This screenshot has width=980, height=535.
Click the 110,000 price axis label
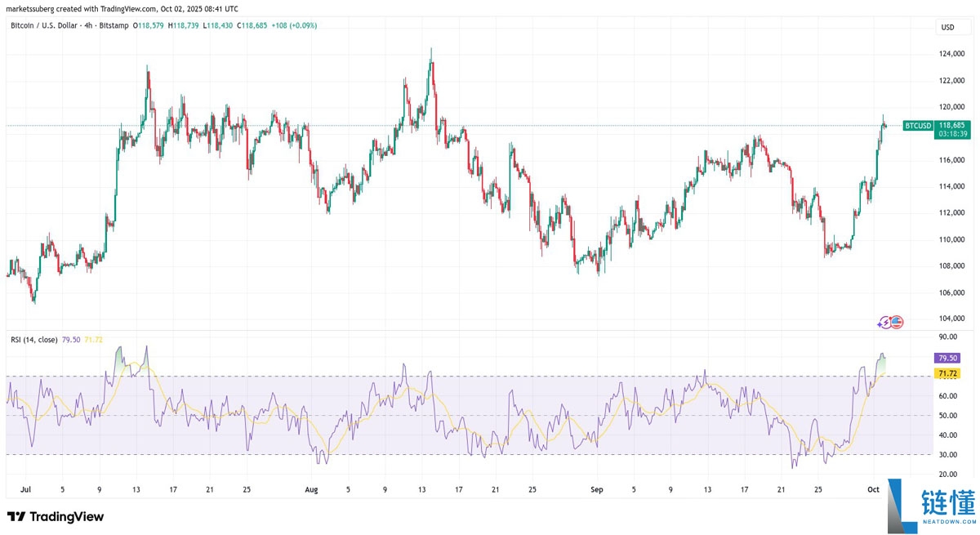click(x=952, y=239)
